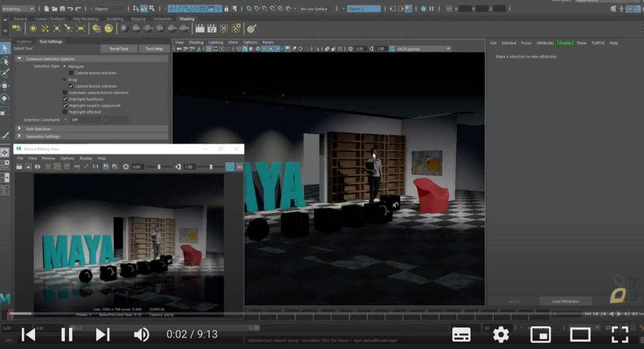Switch to the Rigging shelf tab
This screenshot has height=349, width=644.
point(138,19)
